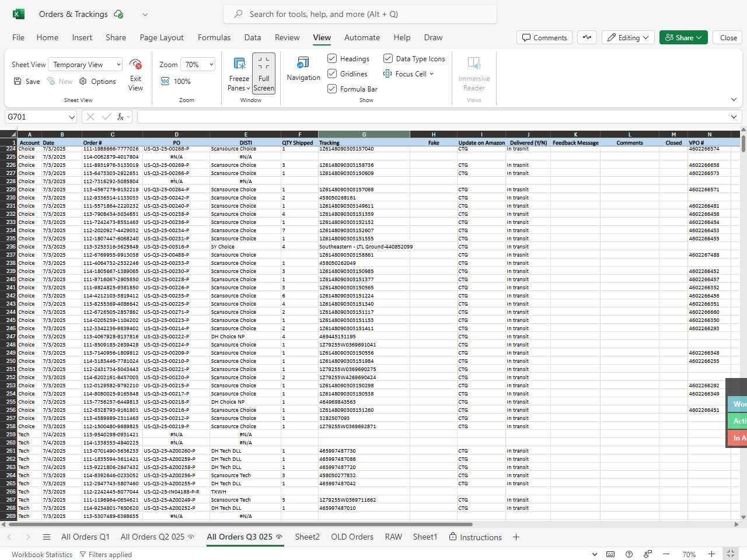Switch to the Data tab
The height and width of the screenshot is (560, 747).
pyautogui.click(x=253, y=37)
